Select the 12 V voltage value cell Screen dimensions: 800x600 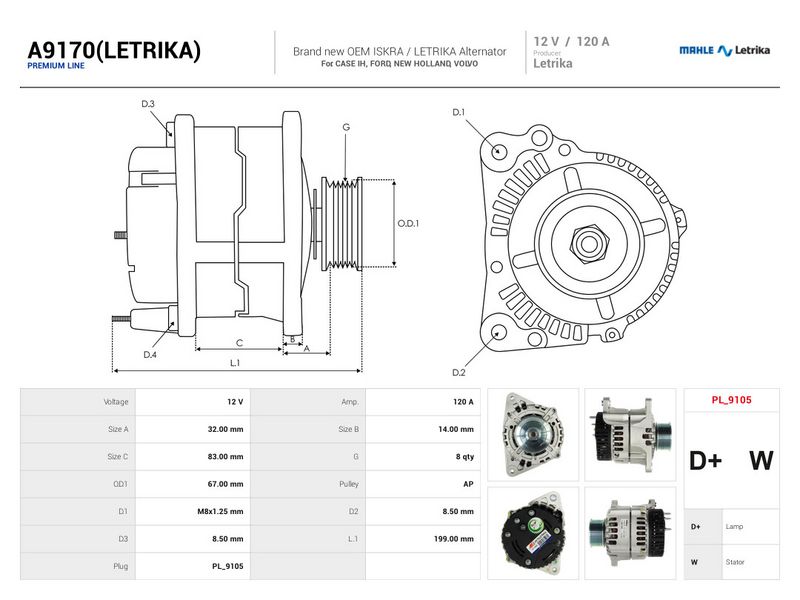coord(193,402)
